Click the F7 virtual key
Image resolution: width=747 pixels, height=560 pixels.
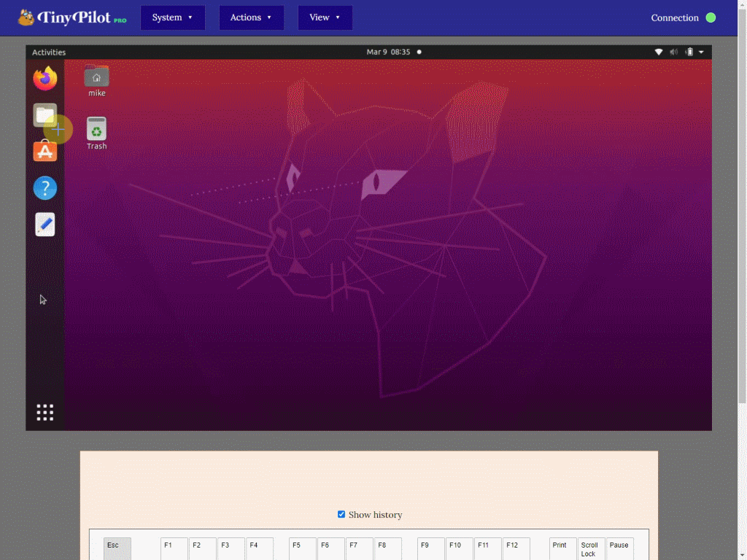click(x=360, y=549)
